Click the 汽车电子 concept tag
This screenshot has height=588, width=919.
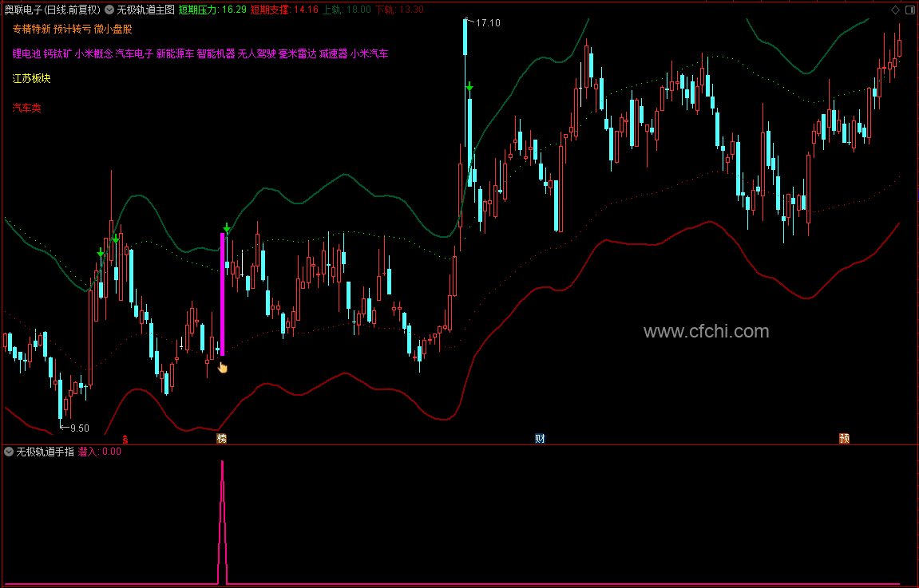coord(134,54)
